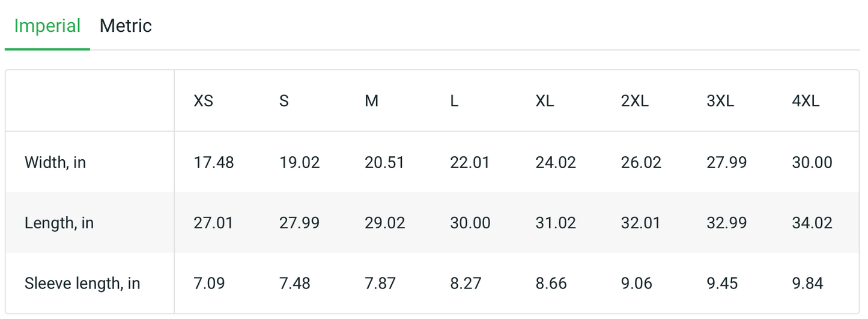868x319 pixels.
Task: Click the XL size column header
Action: tap(545, 102)
